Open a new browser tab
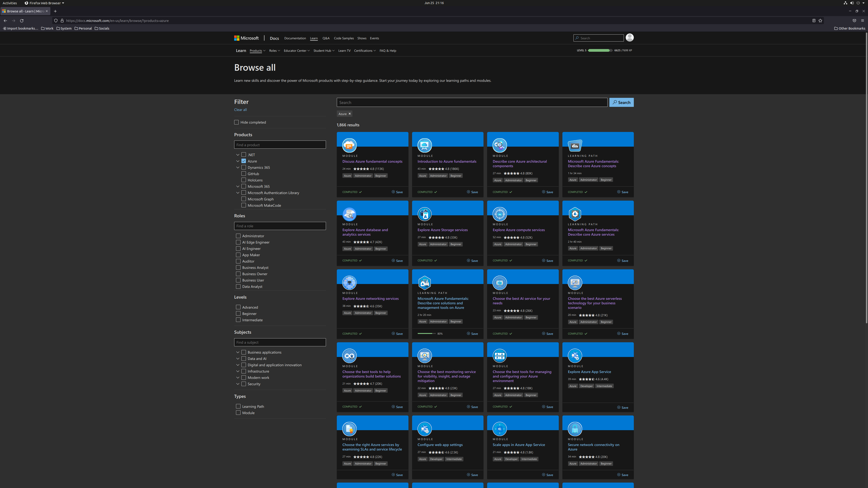868x488 pixels. point(55,11)
